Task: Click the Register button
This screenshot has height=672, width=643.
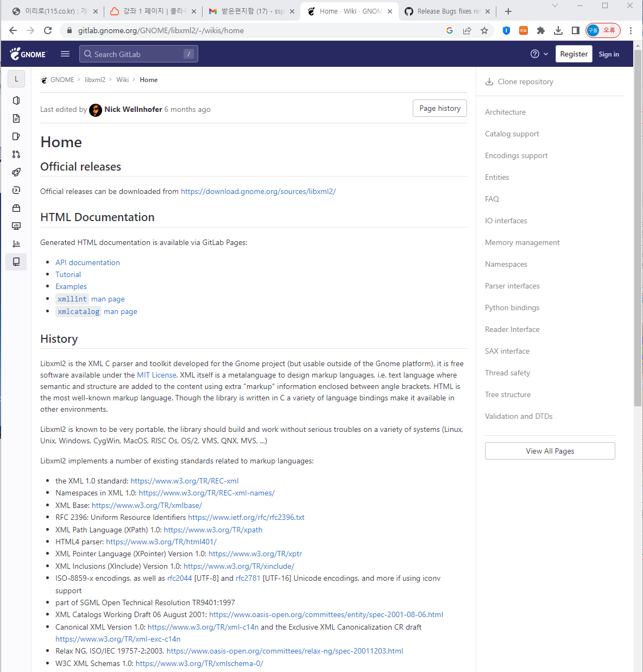Action: point(574,54)
